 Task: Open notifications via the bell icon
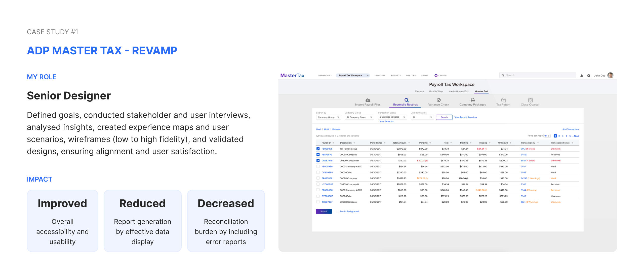click(x=582, y=76)
